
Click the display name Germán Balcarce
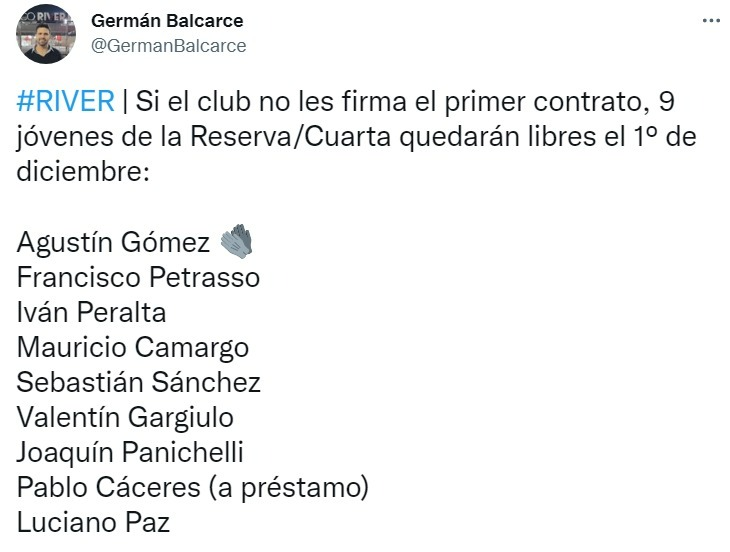coord(167,20)
